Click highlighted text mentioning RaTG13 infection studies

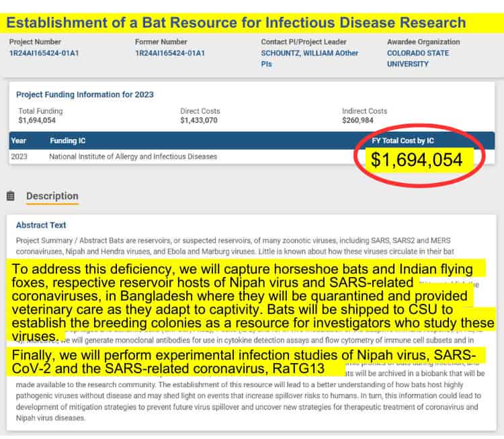click(x=245, y=362)
